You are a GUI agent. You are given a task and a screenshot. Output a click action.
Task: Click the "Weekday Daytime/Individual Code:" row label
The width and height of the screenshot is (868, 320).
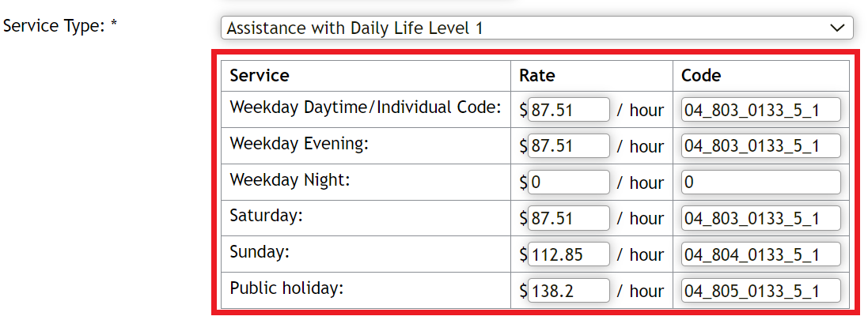pos(366,107)
